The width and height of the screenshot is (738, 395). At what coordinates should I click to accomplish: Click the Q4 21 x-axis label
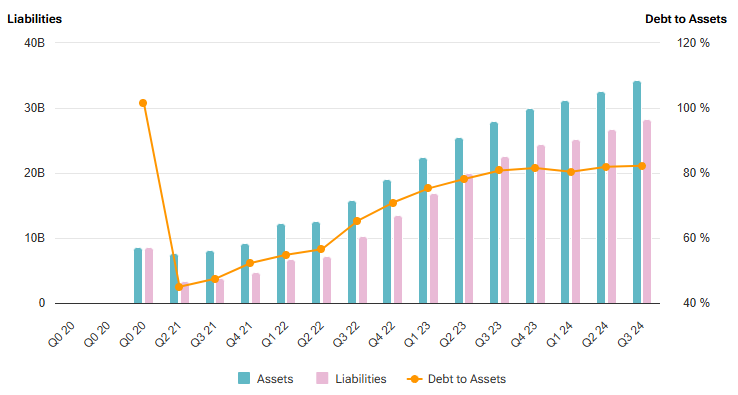click(239, 335)
